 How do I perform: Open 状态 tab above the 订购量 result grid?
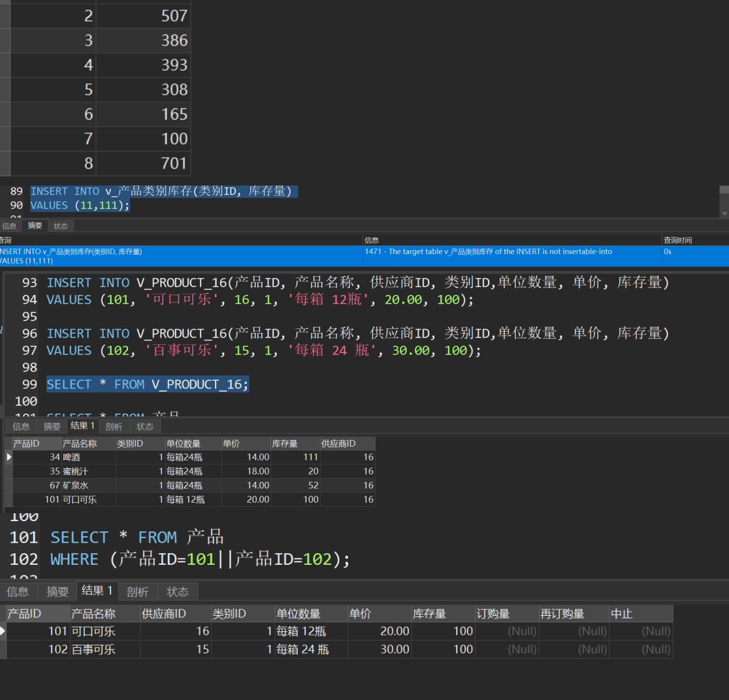(178, 592)
